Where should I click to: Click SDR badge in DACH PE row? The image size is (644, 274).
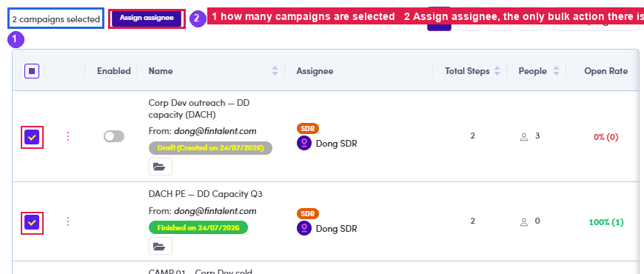pos(308,213)
